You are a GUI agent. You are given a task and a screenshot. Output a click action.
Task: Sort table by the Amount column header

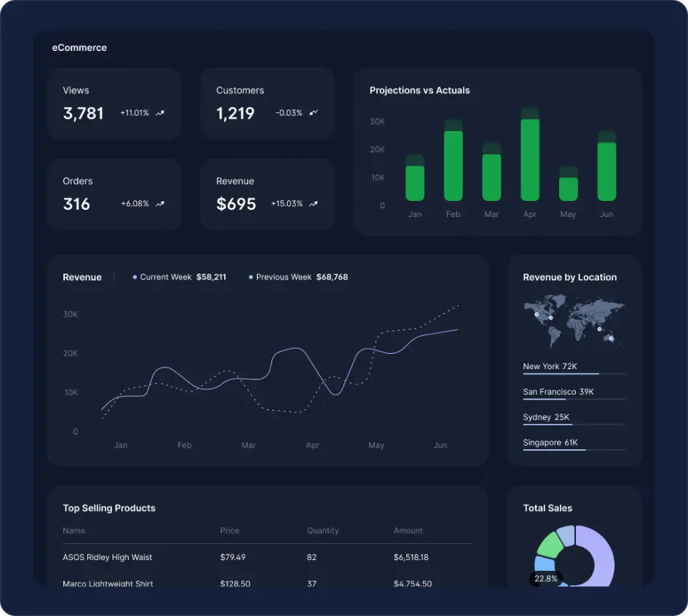408,531
